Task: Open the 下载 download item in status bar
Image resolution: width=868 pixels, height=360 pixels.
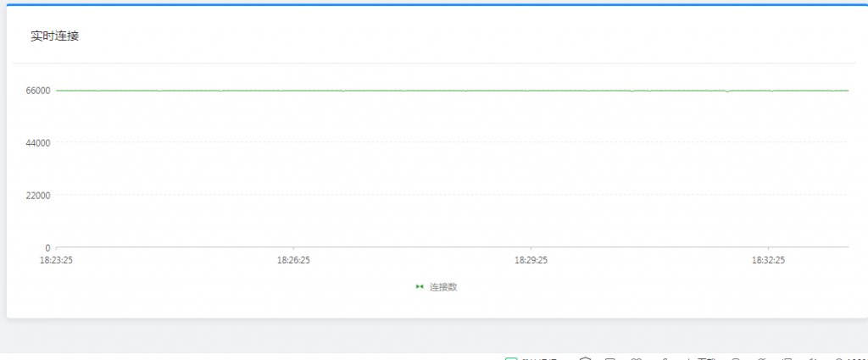Action: click(705, 358)
